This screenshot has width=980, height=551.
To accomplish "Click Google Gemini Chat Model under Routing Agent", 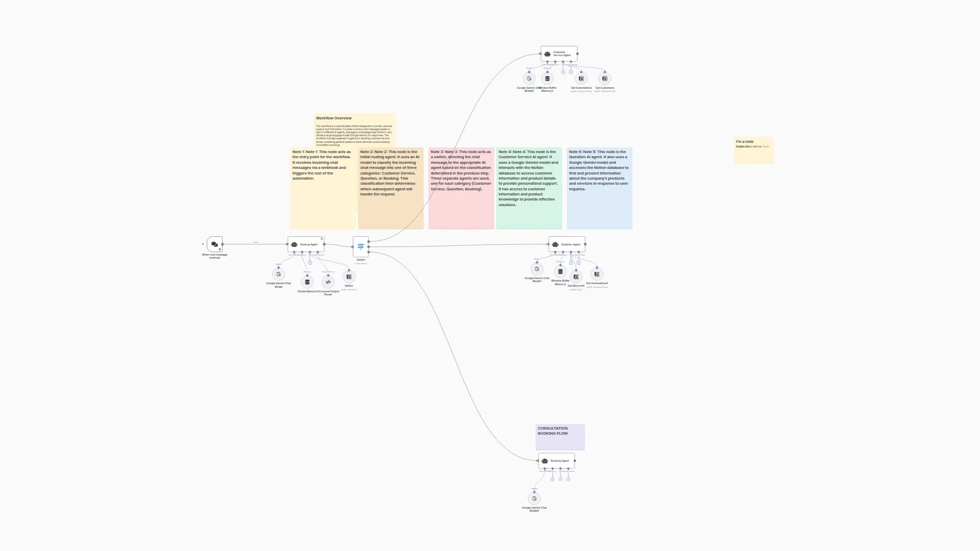I will pyautogui.click(x=279, y=274).
